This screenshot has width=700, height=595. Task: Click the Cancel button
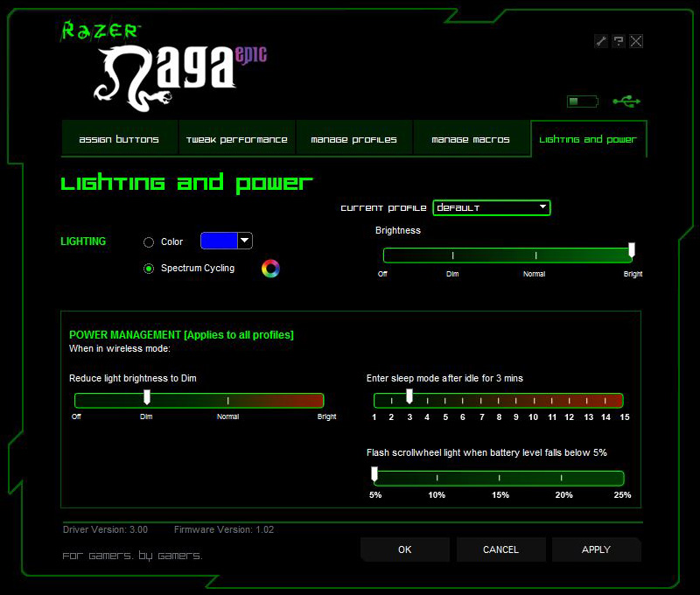[500, 549]
